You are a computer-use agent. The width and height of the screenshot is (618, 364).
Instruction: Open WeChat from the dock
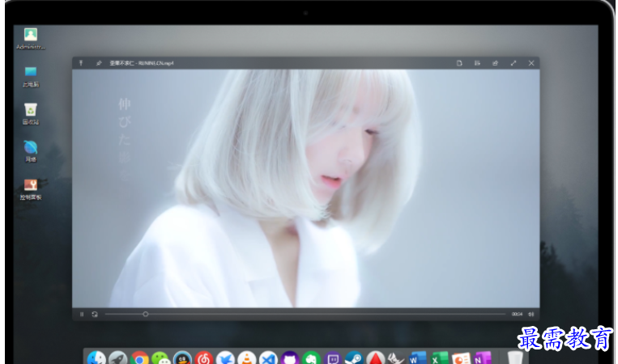[161, 358]
